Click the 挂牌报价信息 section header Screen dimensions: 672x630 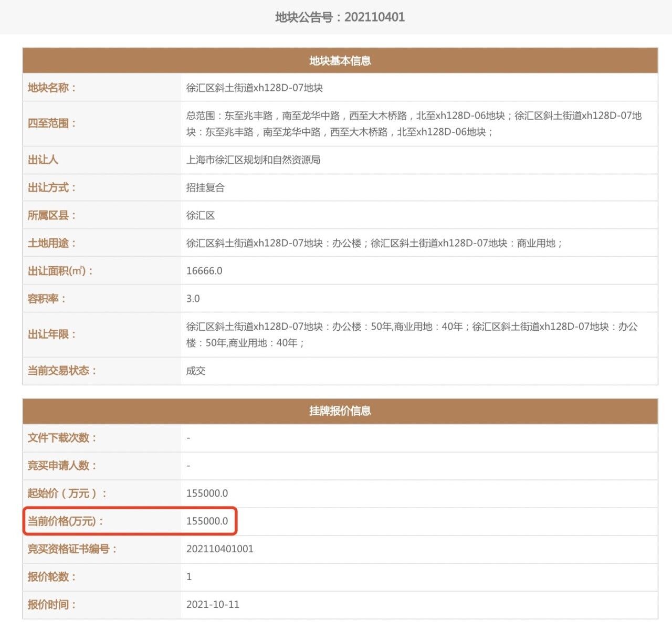(340, 411)
